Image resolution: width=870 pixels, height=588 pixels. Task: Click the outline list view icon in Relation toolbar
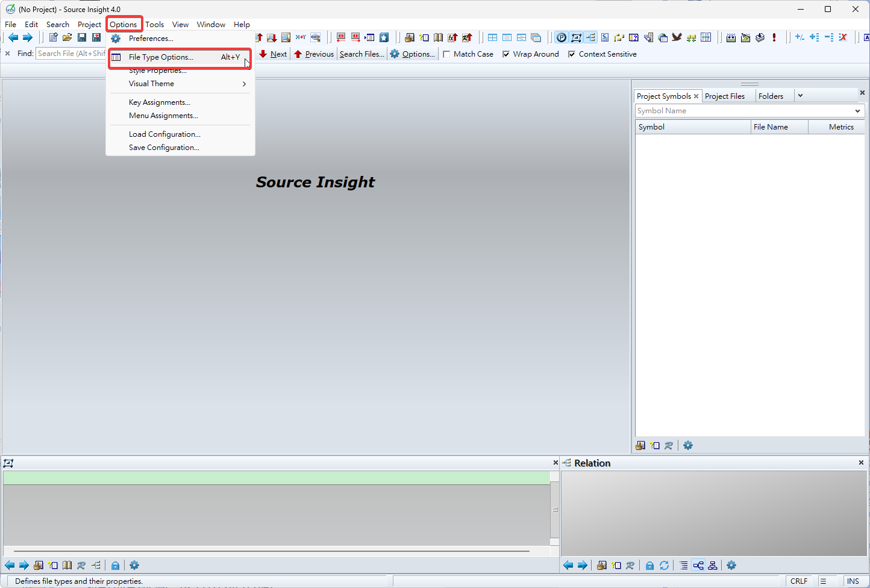point(684,565)
